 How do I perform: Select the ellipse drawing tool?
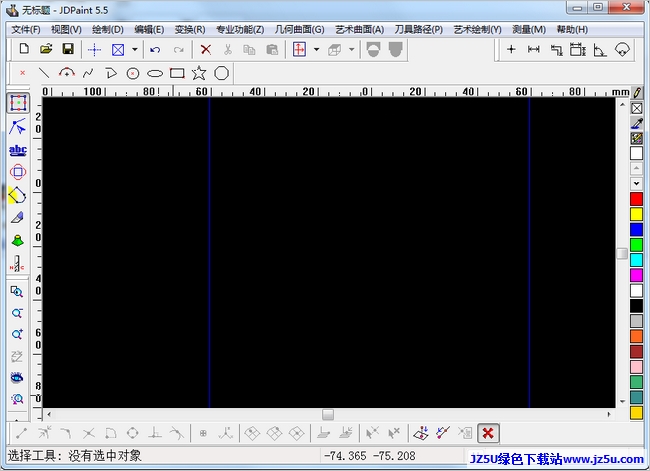pyautogui.click(x=155, y=74)
